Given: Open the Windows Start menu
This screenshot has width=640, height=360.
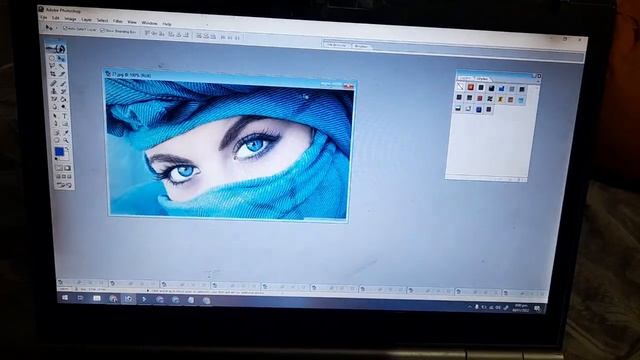Looking at the screenshot, I should [x=65, y=298].
